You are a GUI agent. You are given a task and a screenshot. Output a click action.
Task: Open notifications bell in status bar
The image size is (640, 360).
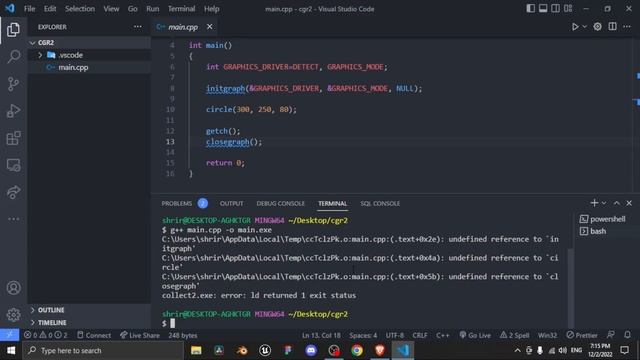pos(627,335)
